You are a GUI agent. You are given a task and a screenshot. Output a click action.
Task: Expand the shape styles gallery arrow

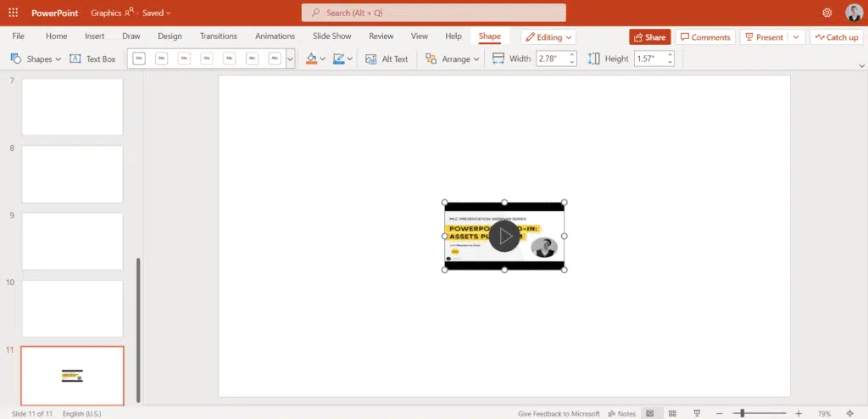[x=290, y=59]
